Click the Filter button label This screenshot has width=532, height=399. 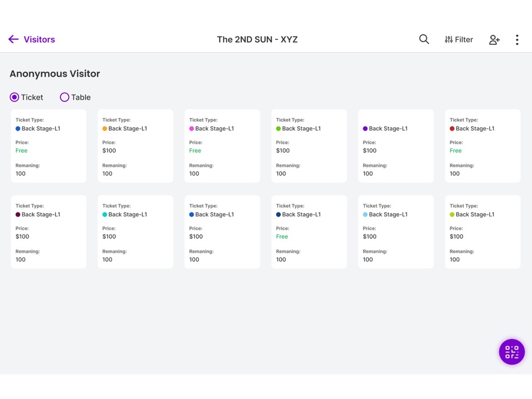[x=464, y=40]
